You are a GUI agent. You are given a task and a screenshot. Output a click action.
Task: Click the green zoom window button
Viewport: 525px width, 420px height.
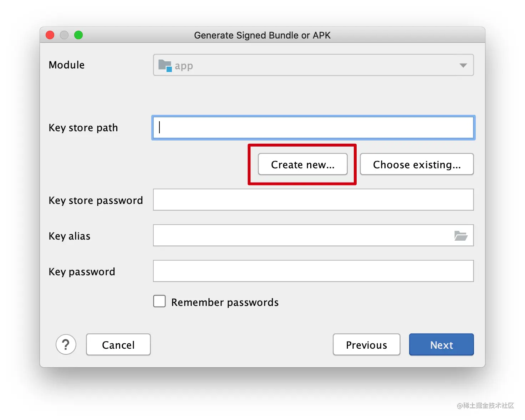(78, 35)
